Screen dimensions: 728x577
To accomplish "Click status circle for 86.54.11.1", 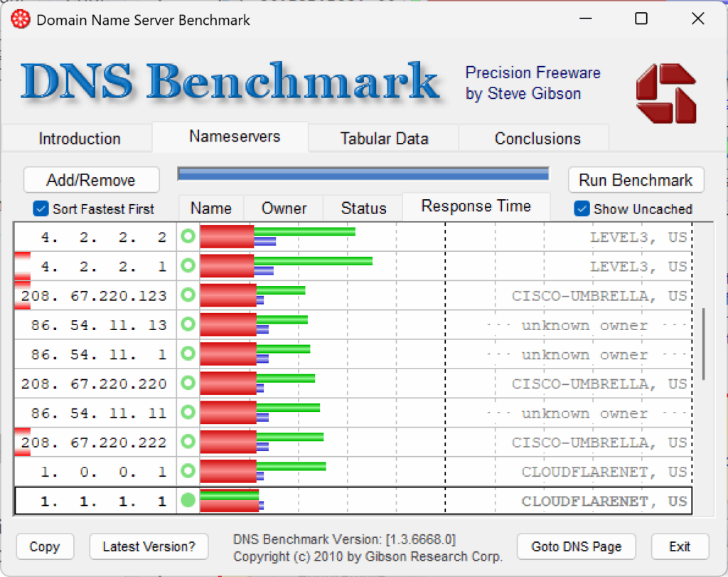I will (x=188, y=354).
